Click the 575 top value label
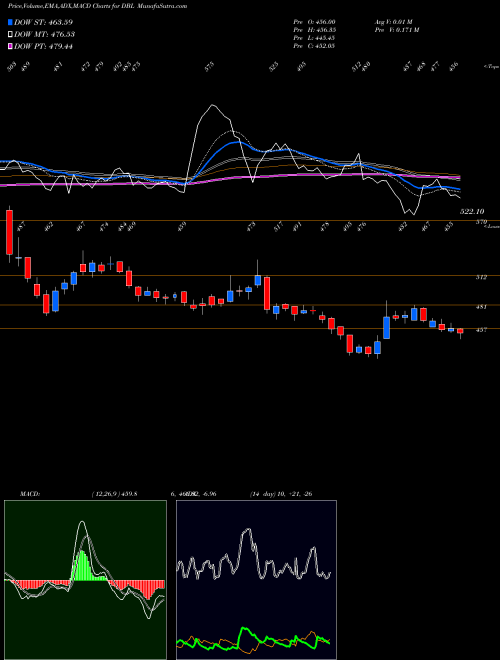 click(x=210, y=67)
